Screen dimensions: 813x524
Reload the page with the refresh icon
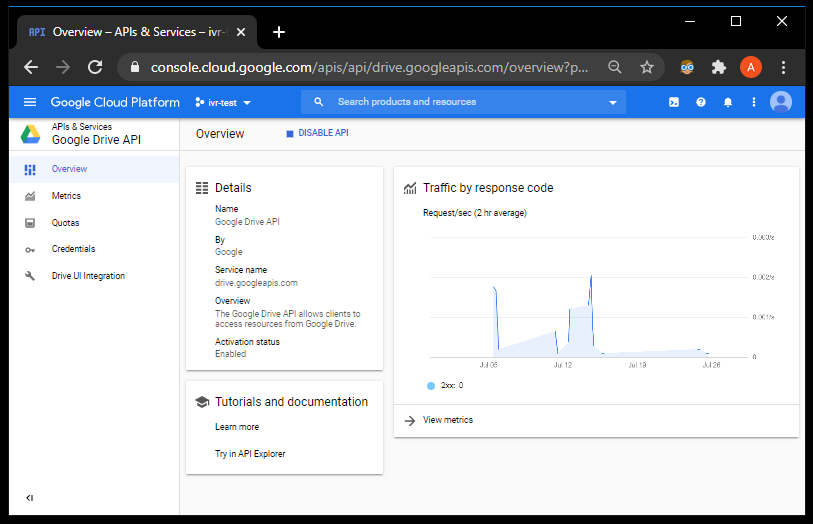point(95,67)
